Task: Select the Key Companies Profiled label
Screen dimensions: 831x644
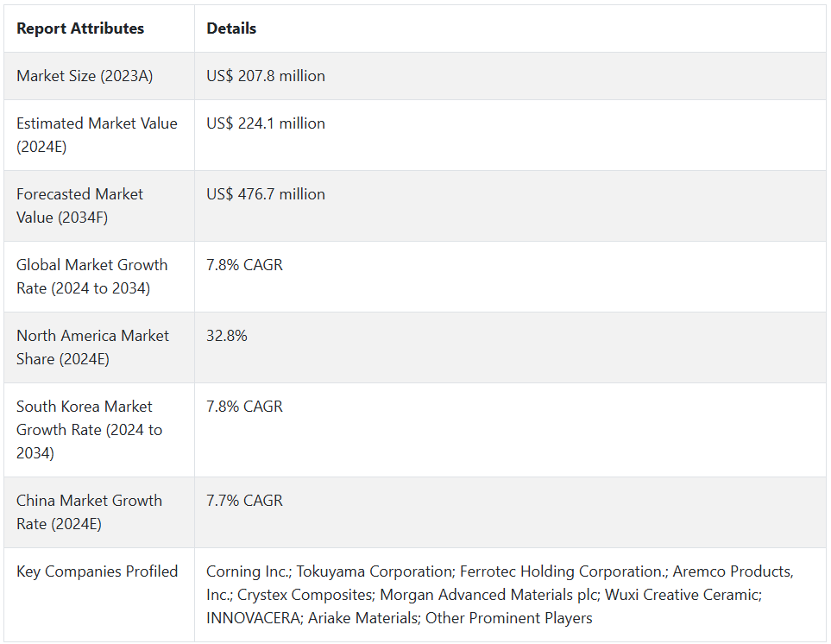Action: (97, 571)
